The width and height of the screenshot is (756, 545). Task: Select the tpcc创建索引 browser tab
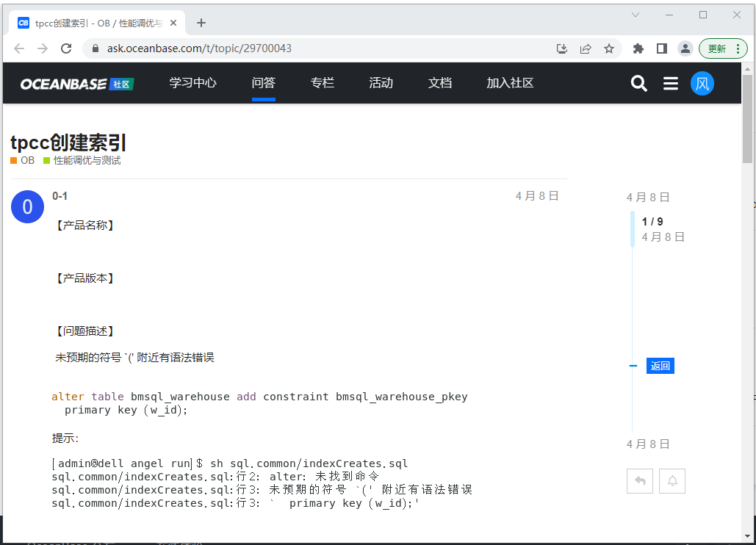pos(97,23)
